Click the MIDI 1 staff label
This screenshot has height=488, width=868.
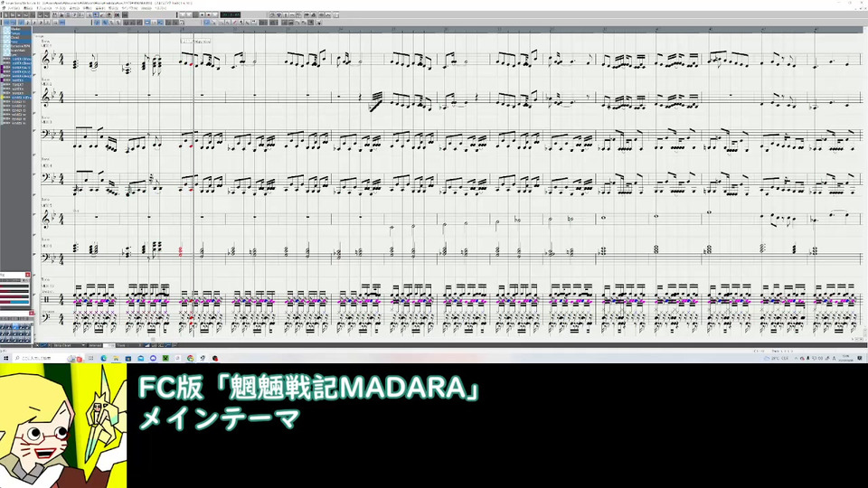tap(46, 46)
